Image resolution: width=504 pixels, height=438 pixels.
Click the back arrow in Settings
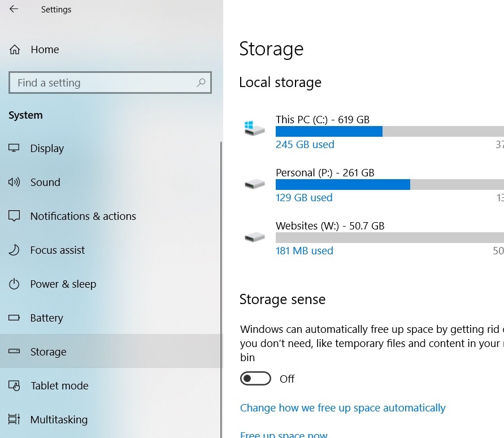click(14, 9)
